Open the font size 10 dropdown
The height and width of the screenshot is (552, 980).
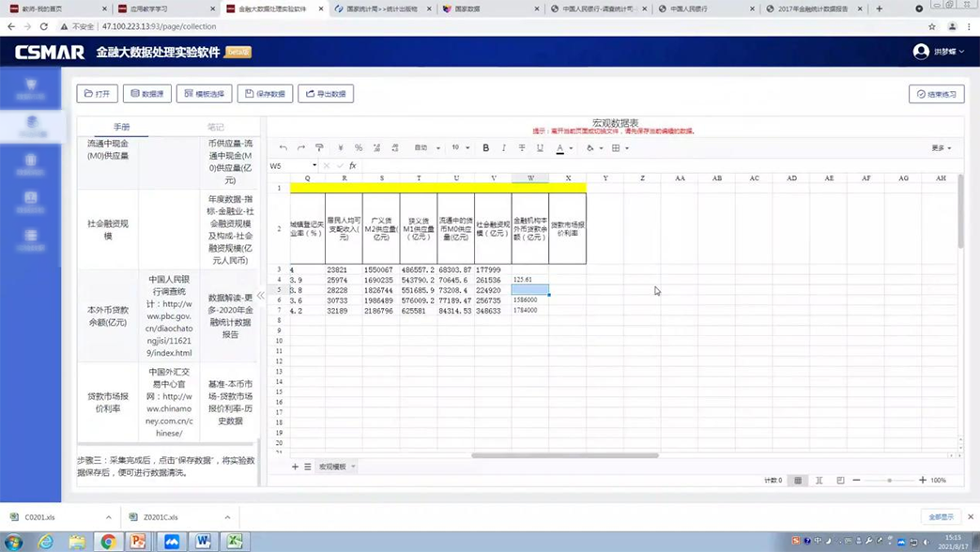coord(460,147)
